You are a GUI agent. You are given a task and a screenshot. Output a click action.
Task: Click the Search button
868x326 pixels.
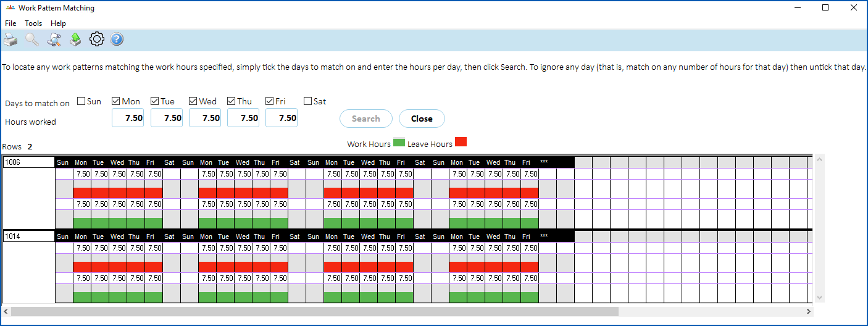(366, 119)
